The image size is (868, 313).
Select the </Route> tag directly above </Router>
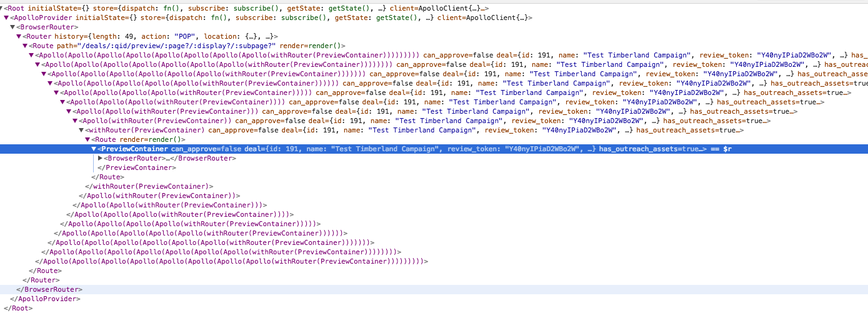point(45,271)
